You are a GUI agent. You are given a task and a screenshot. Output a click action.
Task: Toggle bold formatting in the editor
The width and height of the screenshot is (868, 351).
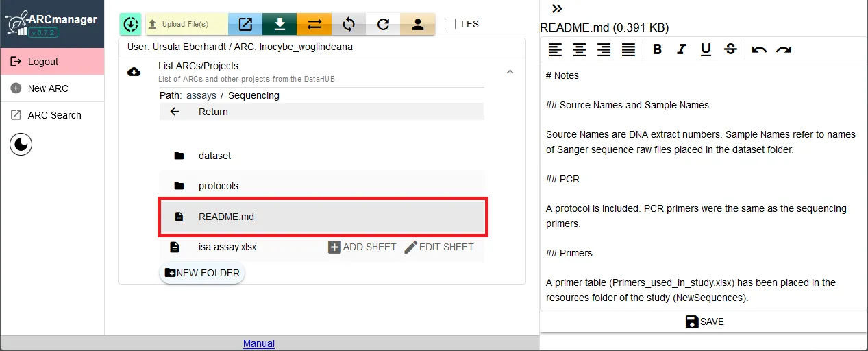[657, 49]
